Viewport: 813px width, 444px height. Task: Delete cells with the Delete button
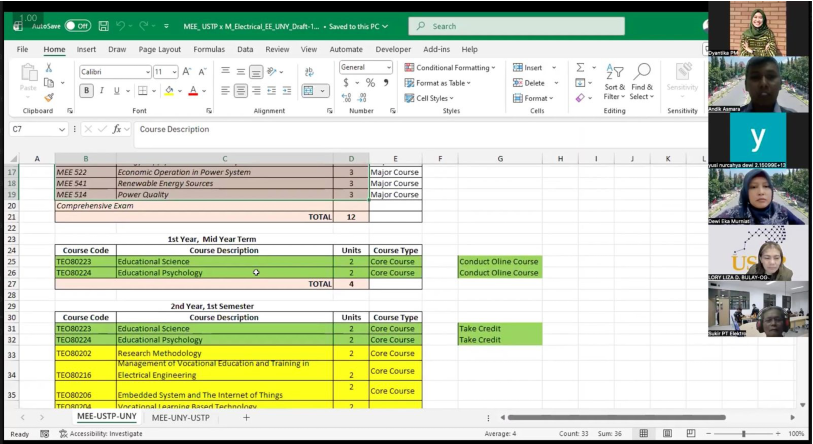(x=529, y=82)
